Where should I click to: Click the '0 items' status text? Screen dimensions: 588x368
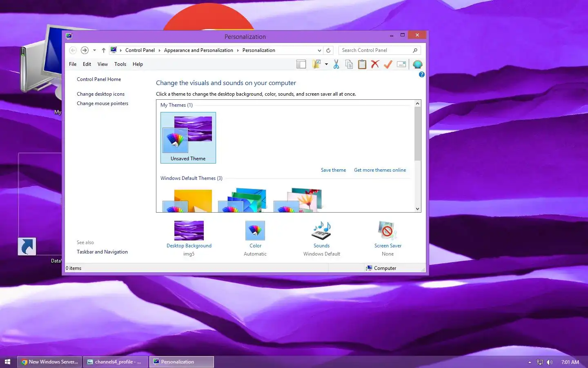pos(74,268)
